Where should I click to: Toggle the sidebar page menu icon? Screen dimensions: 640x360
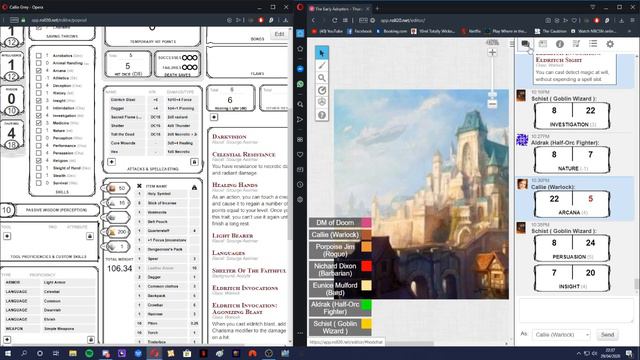(x=512, y=44)
